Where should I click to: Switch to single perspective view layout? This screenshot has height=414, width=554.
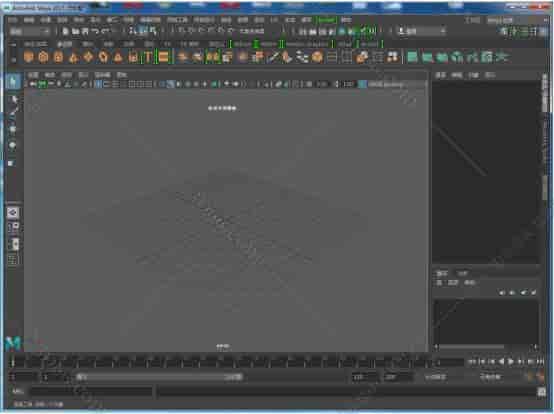tap(13, 213)
